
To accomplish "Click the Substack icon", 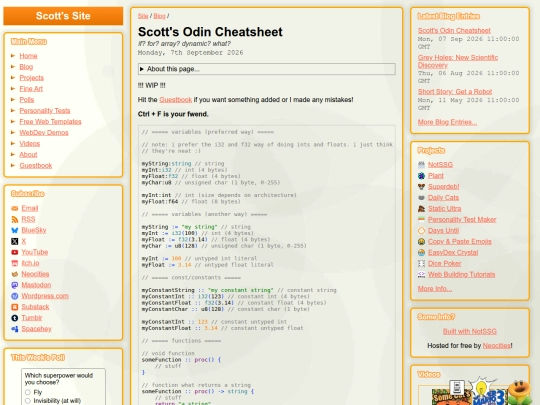I will [x=14, y=307].
